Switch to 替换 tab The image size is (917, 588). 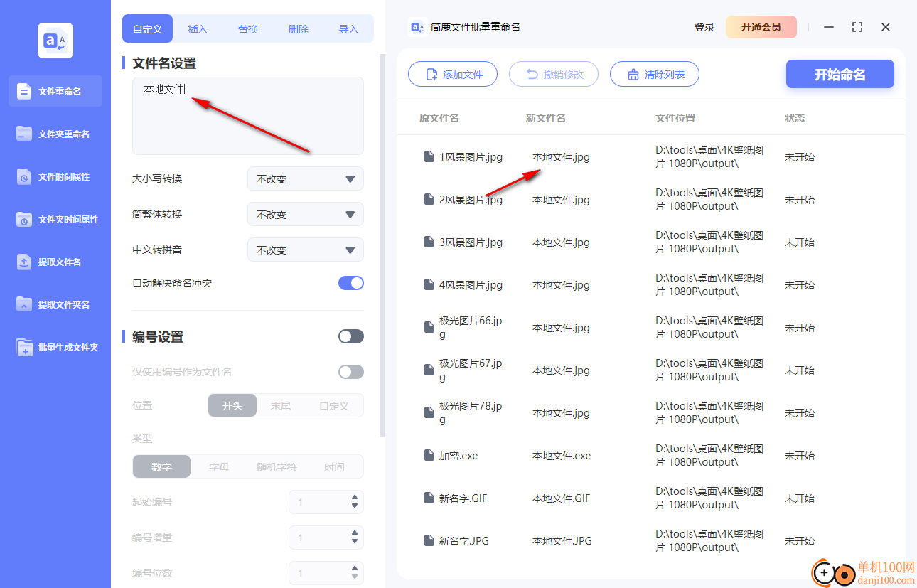(248, 29)
